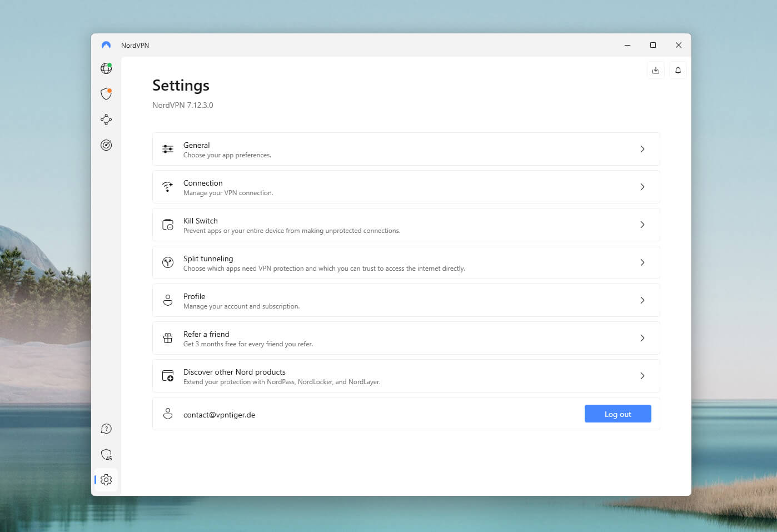Click the Discover other Nord products icon

pyautogui.click(x=168, y=376)
